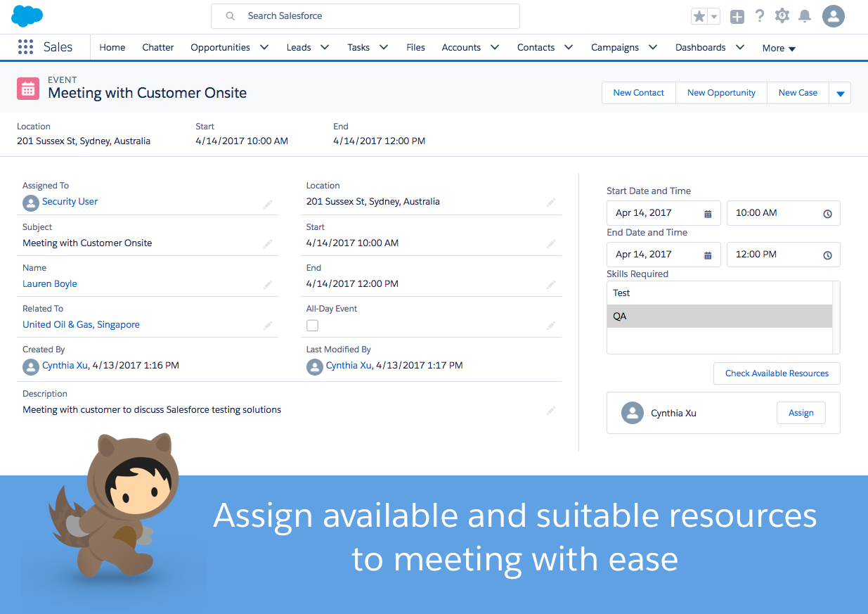Open the 12:00 PM time picker clock icon
The width and height of the screenshot is (868, 614).
[827, 255]
